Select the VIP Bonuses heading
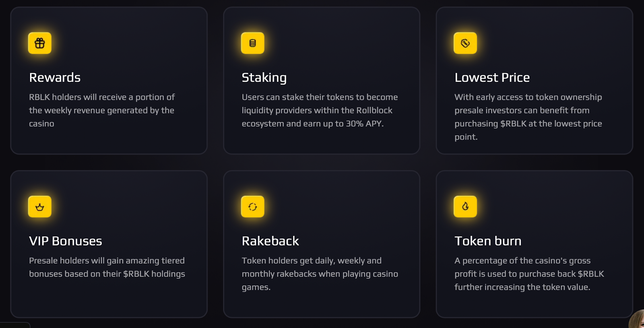Screen dimensions: 644x328 pyautogui.click(x=66, y=241)
